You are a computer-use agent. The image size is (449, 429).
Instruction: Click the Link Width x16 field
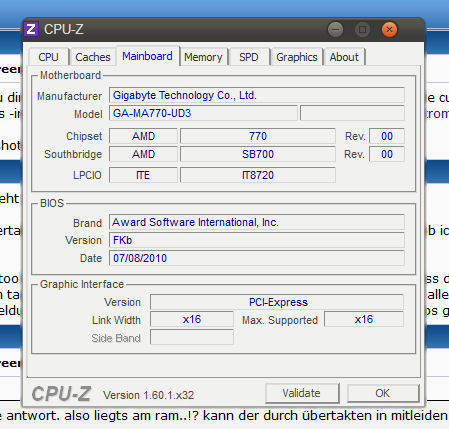click(192, 319)
